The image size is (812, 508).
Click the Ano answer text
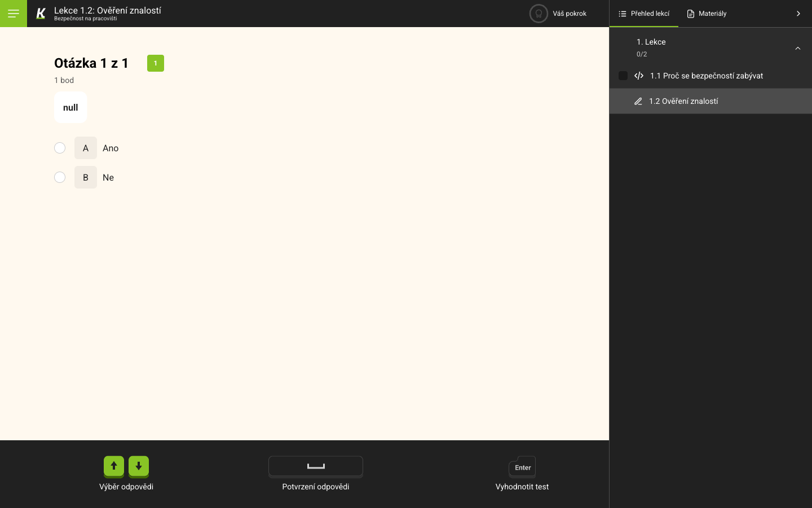(111, 148)
